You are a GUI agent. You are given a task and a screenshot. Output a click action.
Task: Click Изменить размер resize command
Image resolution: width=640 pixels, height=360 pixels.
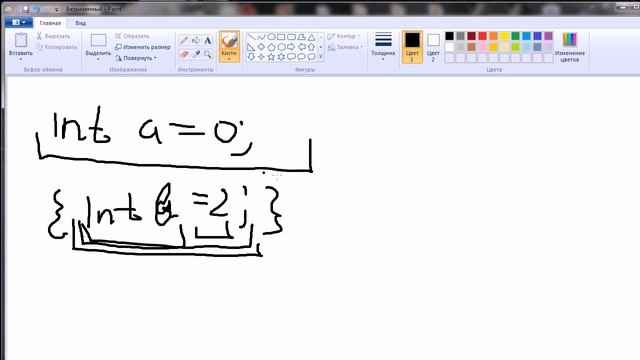(142, 47)
